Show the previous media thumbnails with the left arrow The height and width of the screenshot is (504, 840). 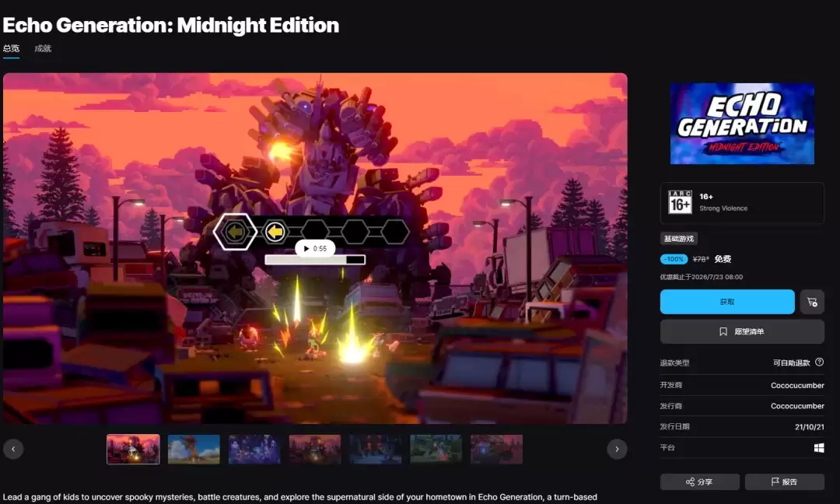[x=13, y=449]
